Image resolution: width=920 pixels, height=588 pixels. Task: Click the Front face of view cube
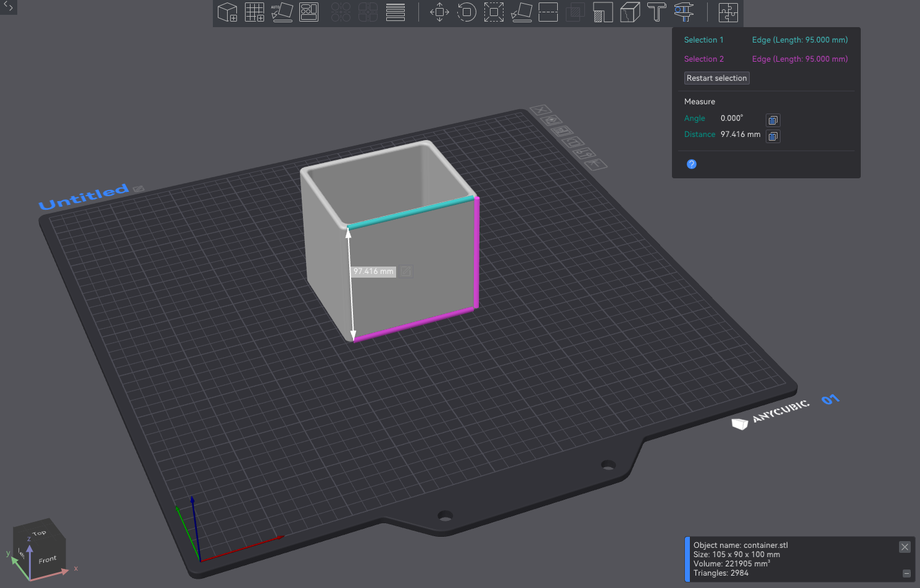point(48,560)
